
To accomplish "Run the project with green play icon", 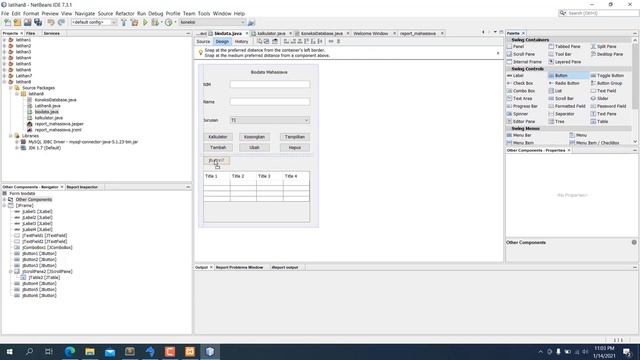I will 145,22.
